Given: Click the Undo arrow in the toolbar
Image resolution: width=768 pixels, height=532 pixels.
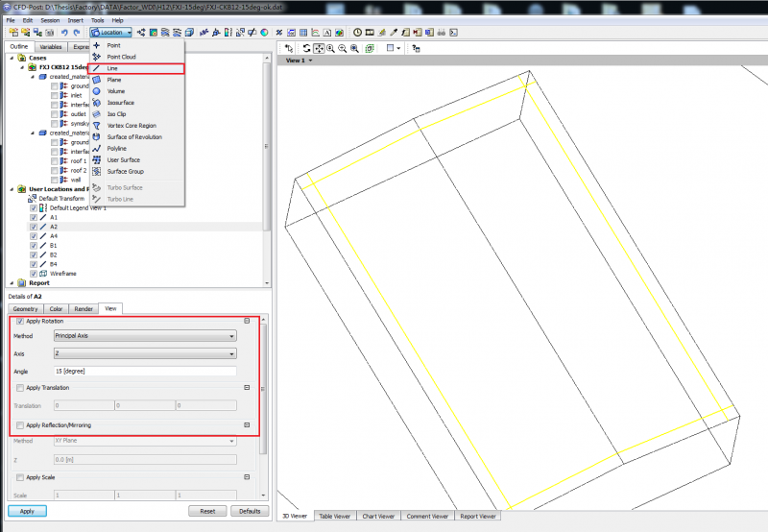Looking at the screenshot, I should (63, 33).
